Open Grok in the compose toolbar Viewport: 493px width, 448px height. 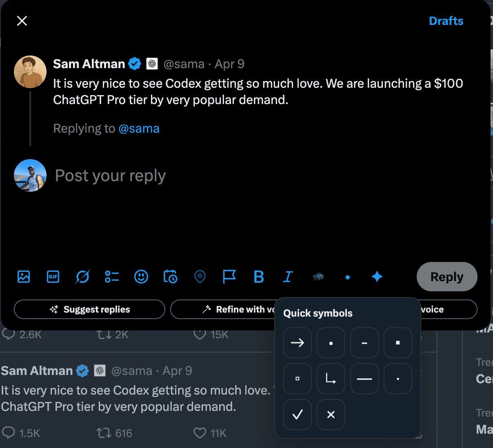82,277
